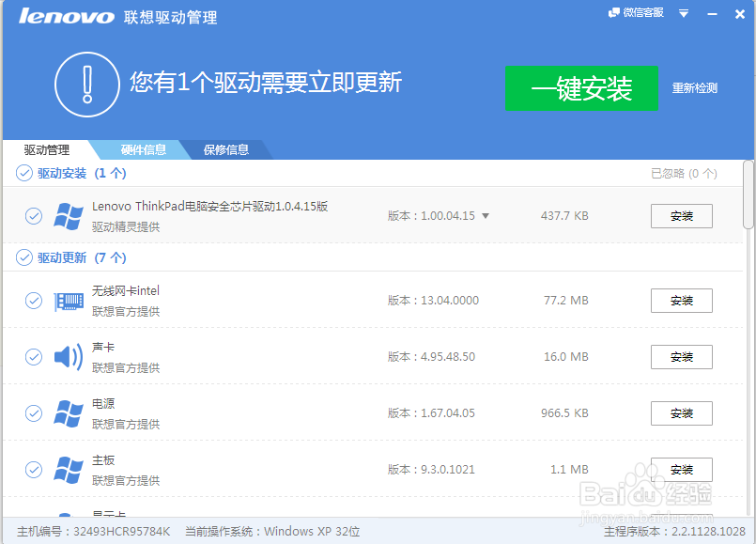This screenshot has height=544, width=756.
Task: Click version text 9.3.0.1021
Action: point(447,470)
